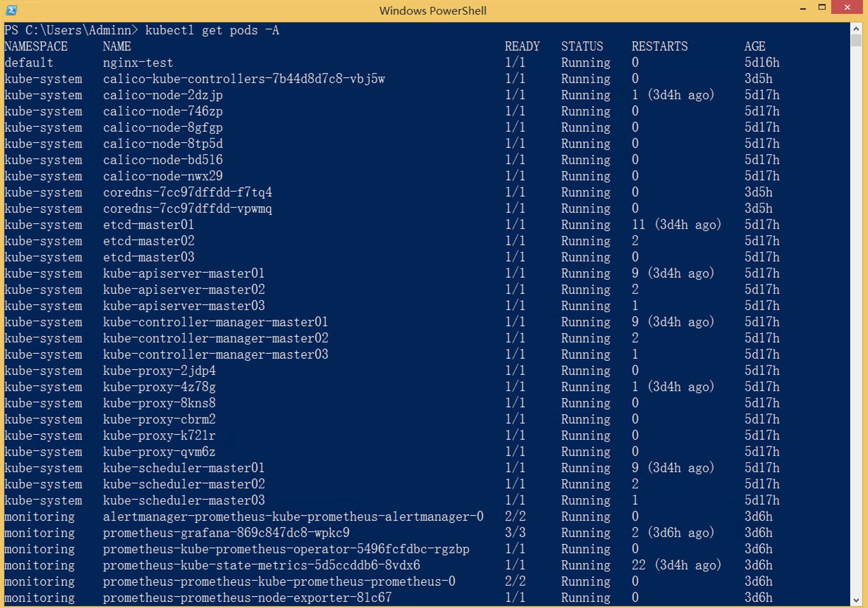Select the kube-scheduler-master02 pod name
This screenshot has width=868, height=608.
point(184,484)
